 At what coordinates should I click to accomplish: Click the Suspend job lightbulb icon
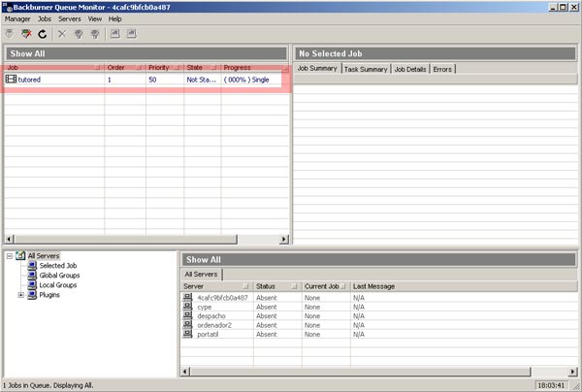pyautogui.click(x=95, y=34)
